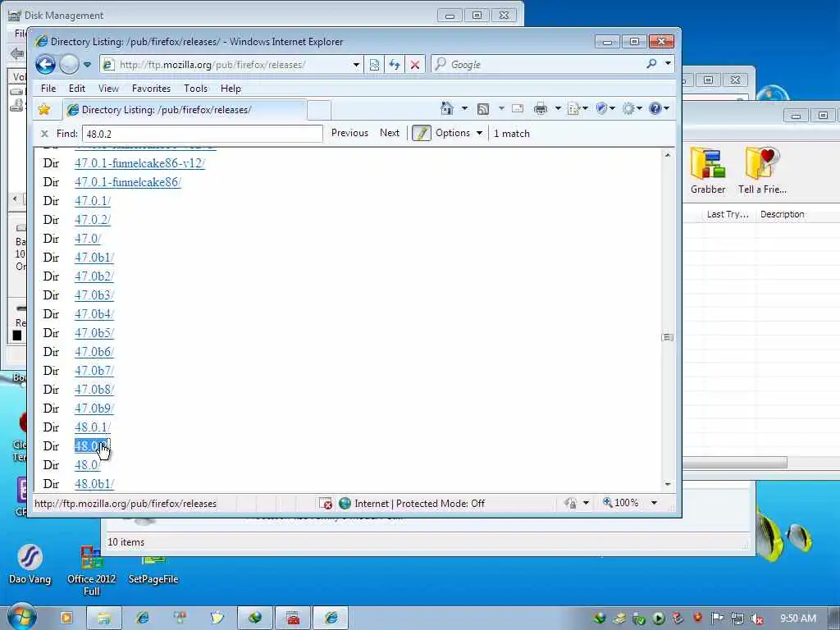The image size is (840, 630).
Task: Open Windows Explorer from the taskbar
Action: [x=104, y=618]
